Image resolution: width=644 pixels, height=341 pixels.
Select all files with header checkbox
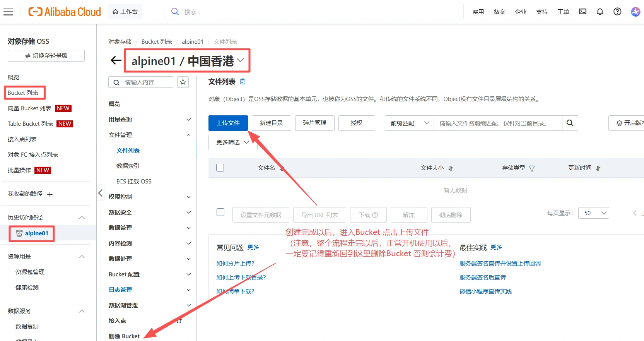[x=220, y=168]
